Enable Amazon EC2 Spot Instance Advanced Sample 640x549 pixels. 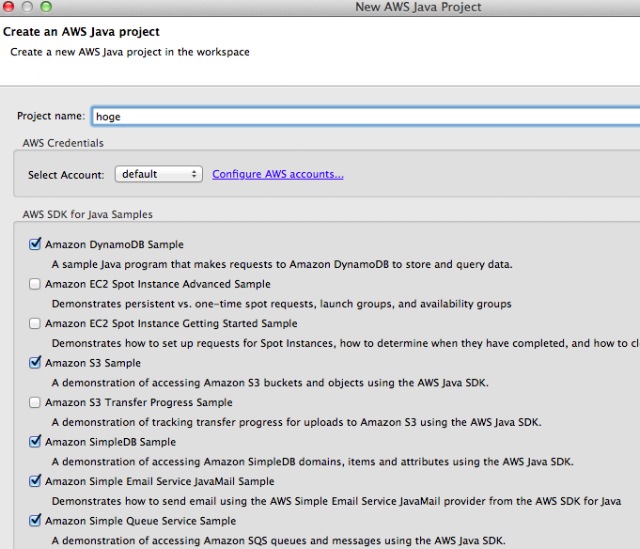point(35,284)
